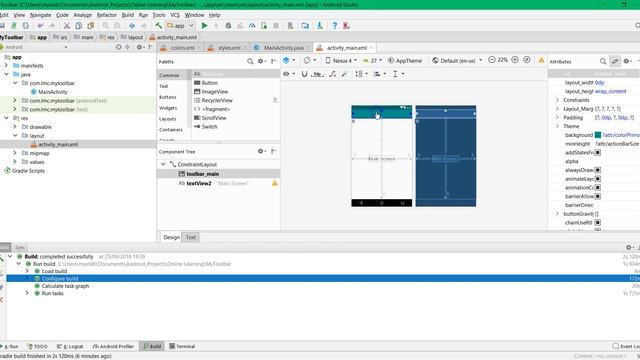The height and width of the screenshot is (360, 640).
Task: Open the API 27 version dropdown
Action: click(x=372, y=60)
